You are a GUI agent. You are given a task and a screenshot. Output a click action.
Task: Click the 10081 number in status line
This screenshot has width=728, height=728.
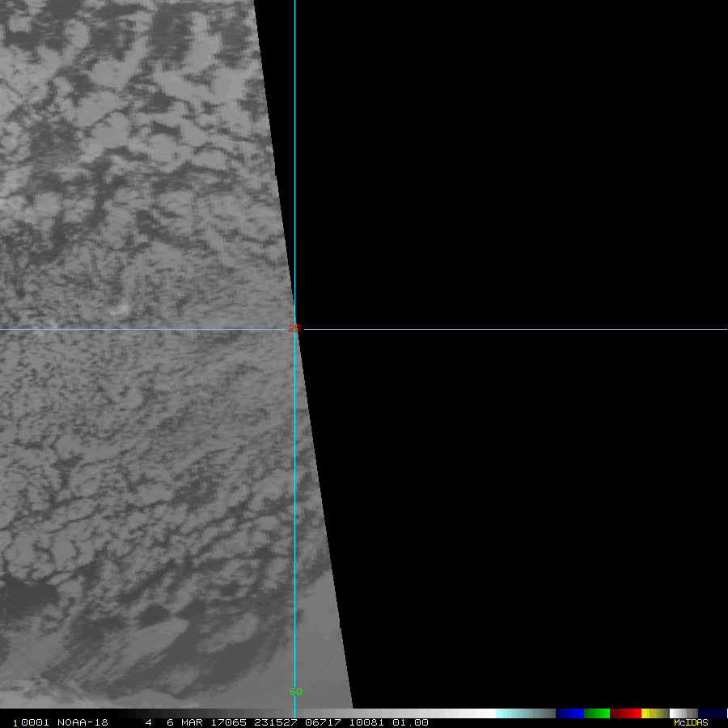point(366,722)
